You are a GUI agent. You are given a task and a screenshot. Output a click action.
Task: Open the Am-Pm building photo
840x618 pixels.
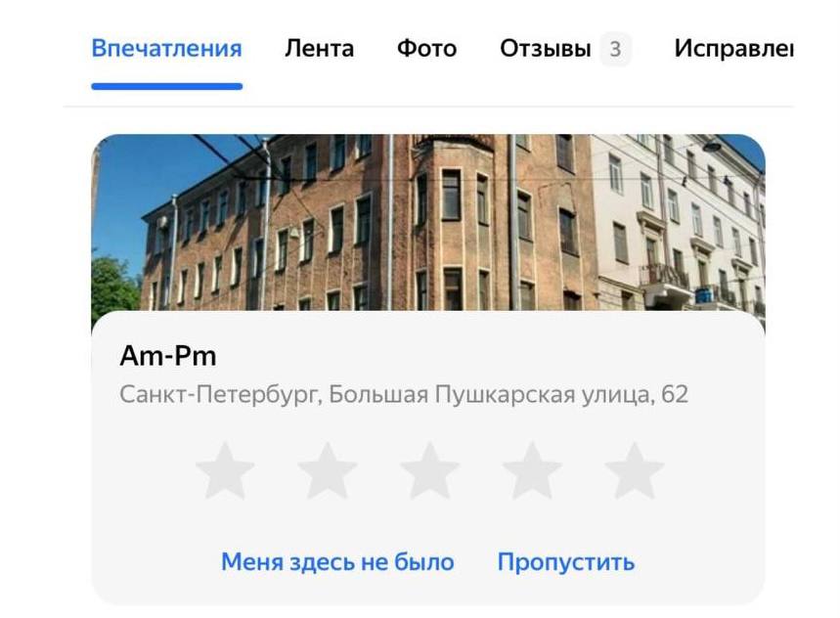click(x=428, y=222)
